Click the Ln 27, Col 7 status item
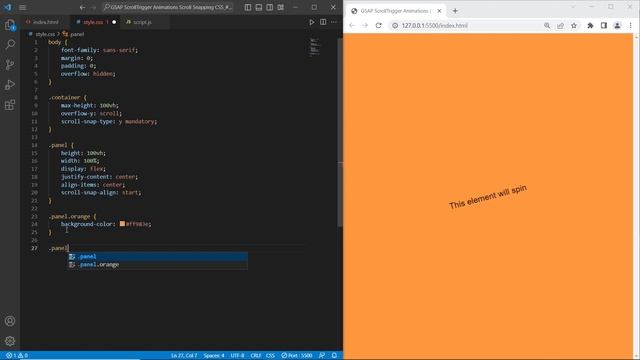 (x=184, y=356)
